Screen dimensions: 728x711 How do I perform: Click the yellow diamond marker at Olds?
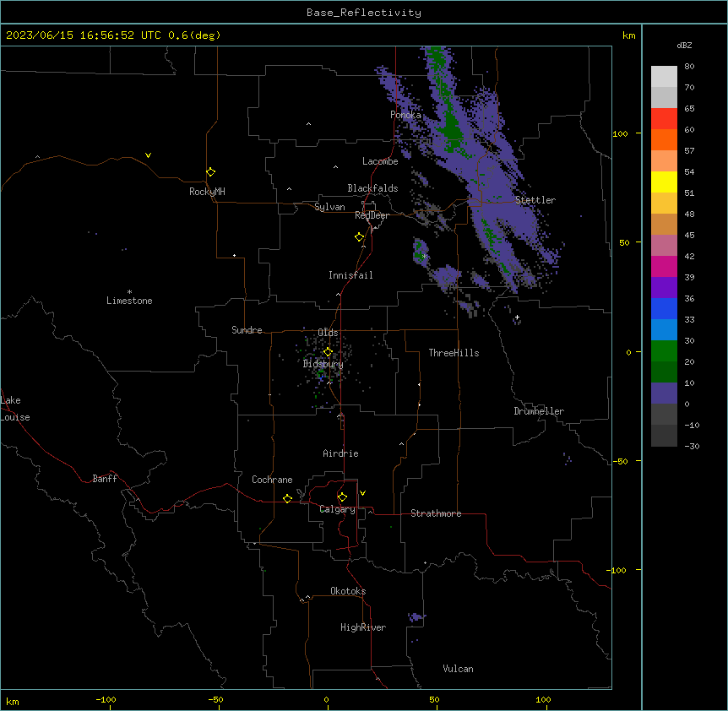pos(328,352)
